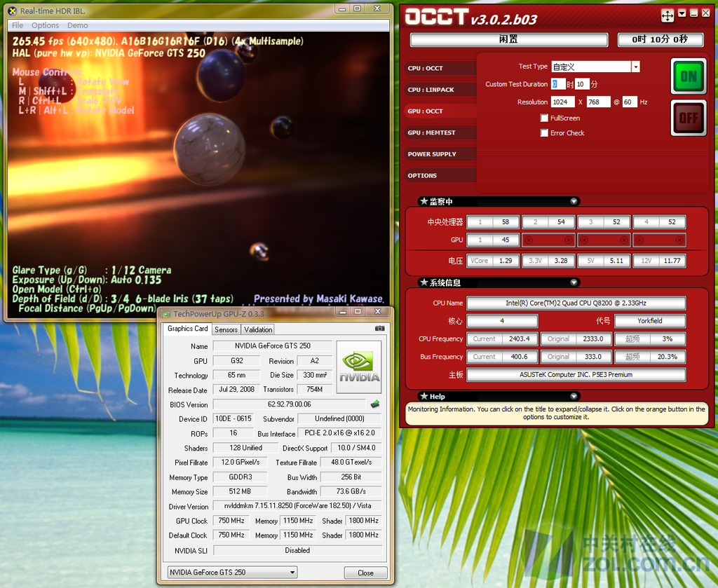
Task: Click the VCore voltage value 1.29
Action: tap(506, 261)
